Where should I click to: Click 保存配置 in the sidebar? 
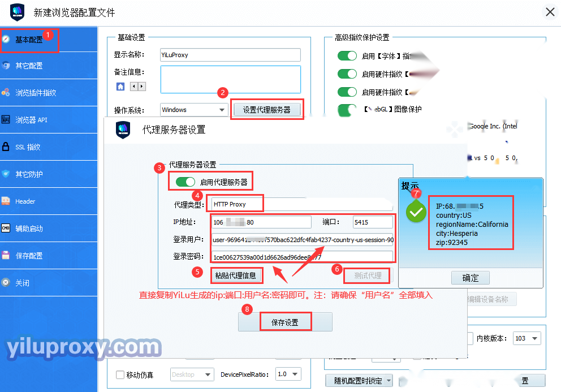[x=49, y=256]
